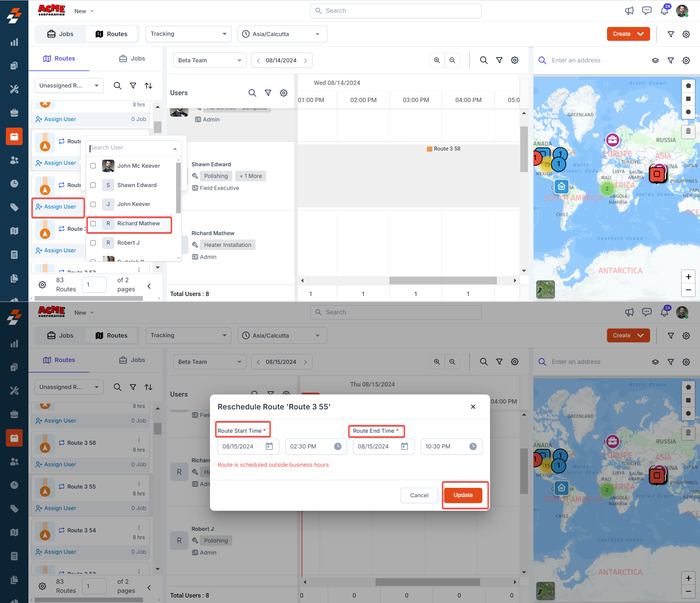This screenshot has height=603, width=700.
Task: Click the map trash delete icon
Action: 688,131
